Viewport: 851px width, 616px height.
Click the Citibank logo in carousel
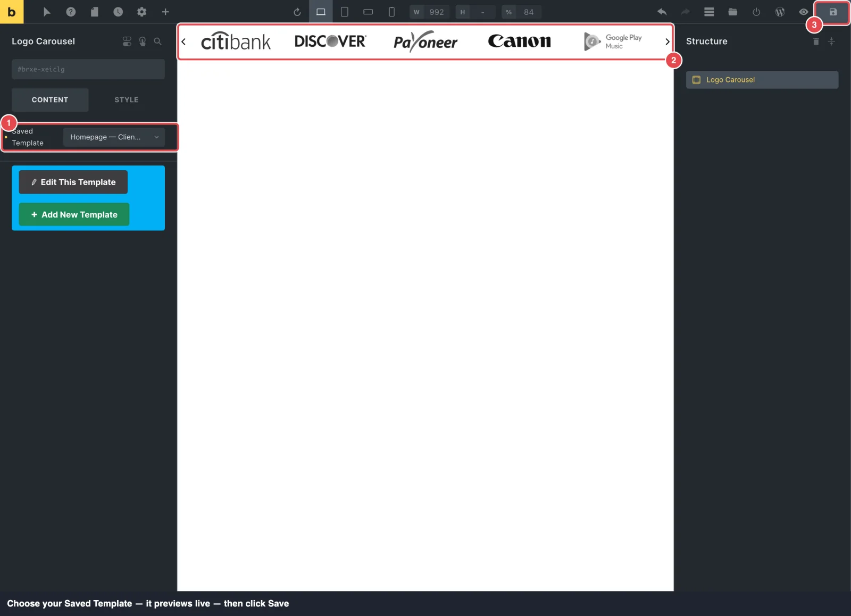tap(236, 41)
